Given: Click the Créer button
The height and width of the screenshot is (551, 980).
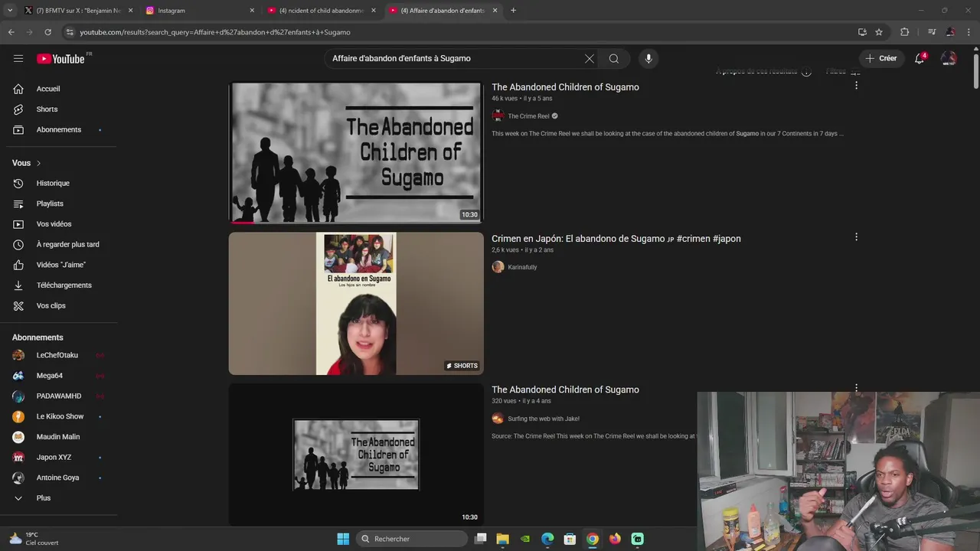Looking at the screenshot, I should (881, 58).
